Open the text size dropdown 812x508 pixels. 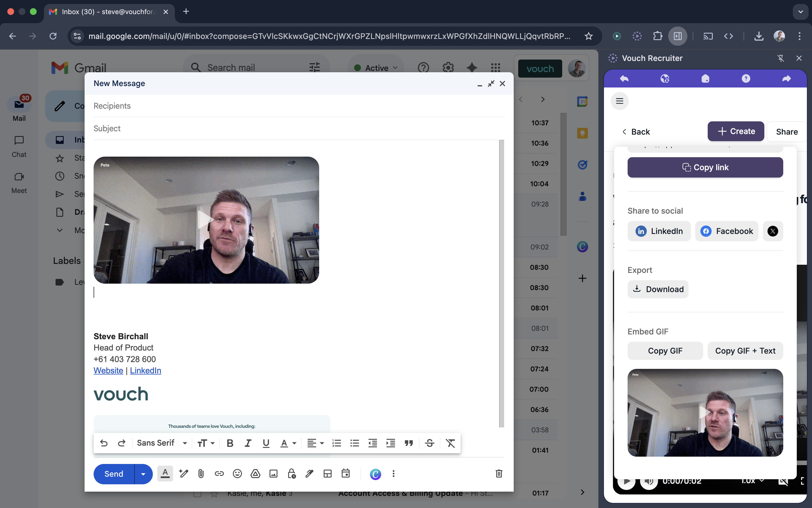pos(206,443)
